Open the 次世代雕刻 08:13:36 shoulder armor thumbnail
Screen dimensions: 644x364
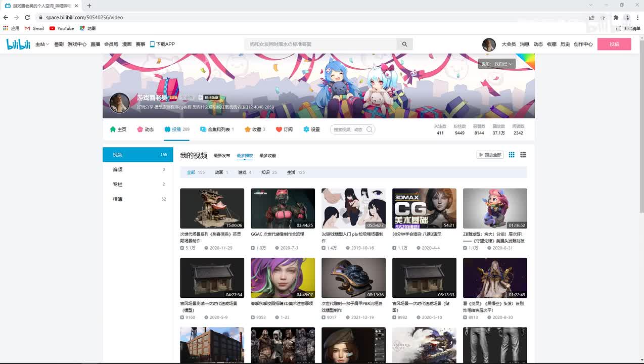353,278
